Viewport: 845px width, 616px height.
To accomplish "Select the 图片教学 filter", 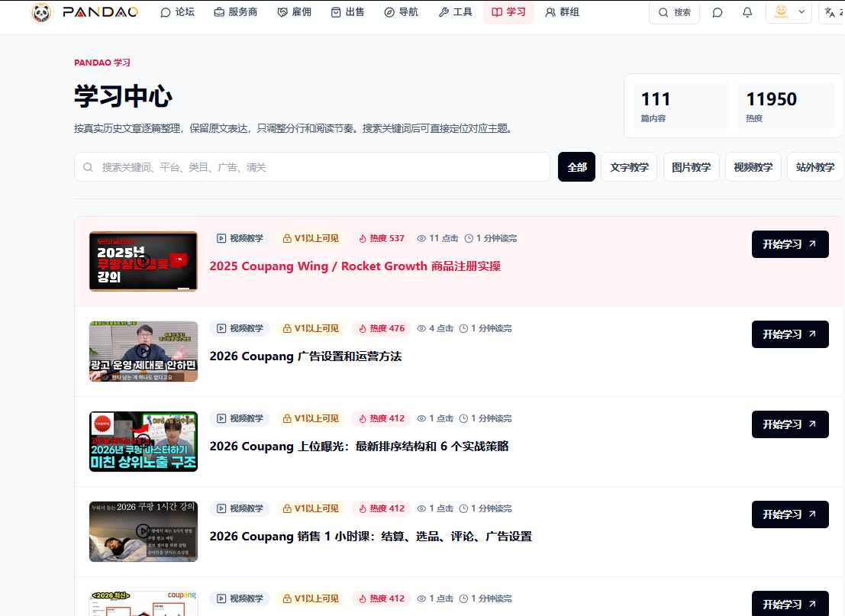I will click(691, 167).
